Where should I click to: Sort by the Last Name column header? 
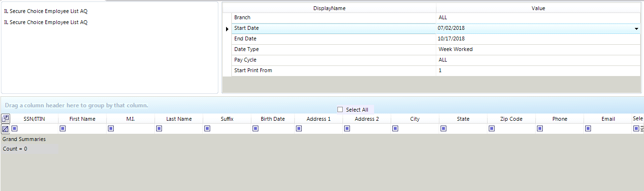(179, 119)
